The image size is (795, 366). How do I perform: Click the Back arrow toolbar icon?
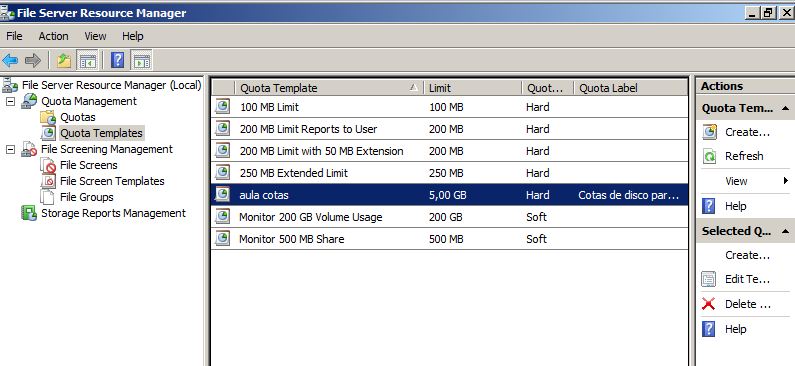pyautogui.click(x=10, y=61)
